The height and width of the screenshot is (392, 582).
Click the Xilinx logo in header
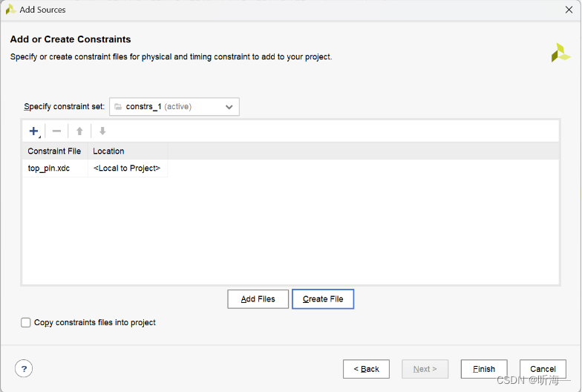click(560, 53)
